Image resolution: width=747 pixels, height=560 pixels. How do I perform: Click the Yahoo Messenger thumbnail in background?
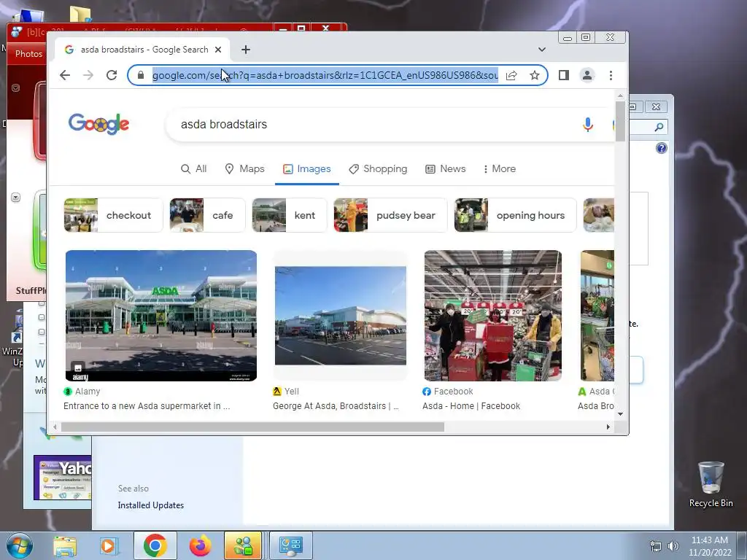[x=63, y=478]
